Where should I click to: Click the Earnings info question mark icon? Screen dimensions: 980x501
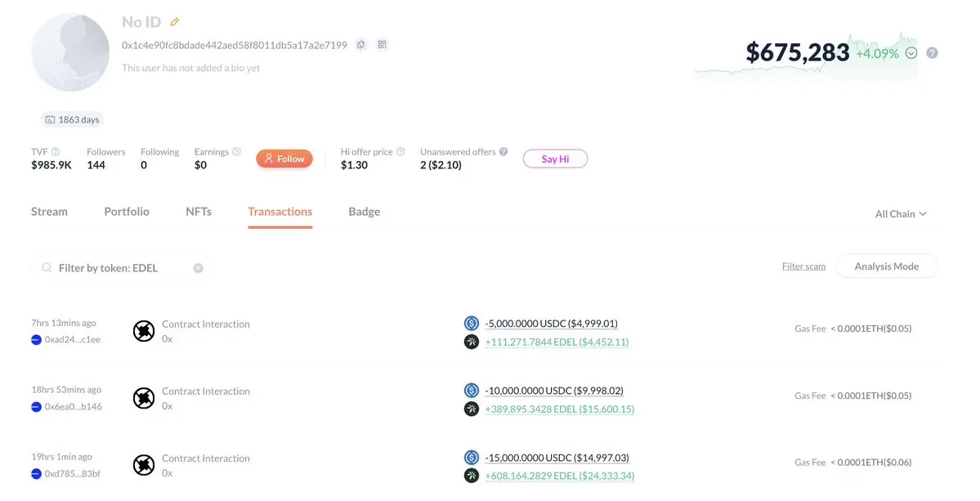pyautogui.click(x=236, y=152)
